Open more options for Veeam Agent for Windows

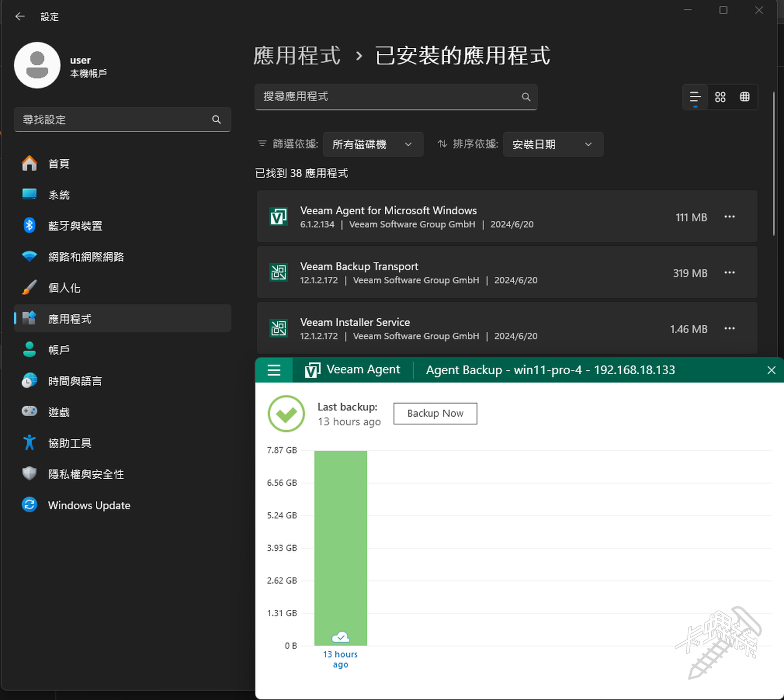729,217
